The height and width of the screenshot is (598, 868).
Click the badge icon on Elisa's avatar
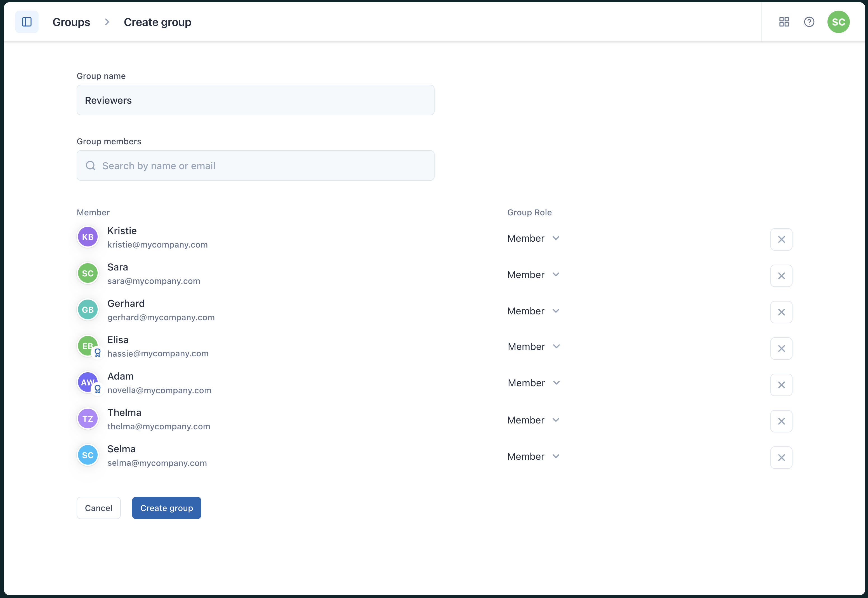click(97, 353)
